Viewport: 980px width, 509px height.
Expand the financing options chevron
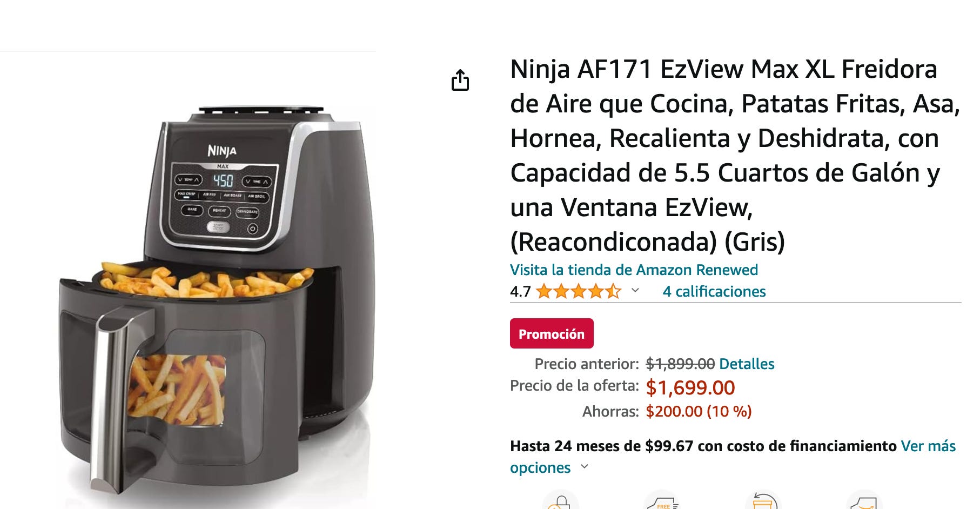pyautogui.click(x=584, y=466)
